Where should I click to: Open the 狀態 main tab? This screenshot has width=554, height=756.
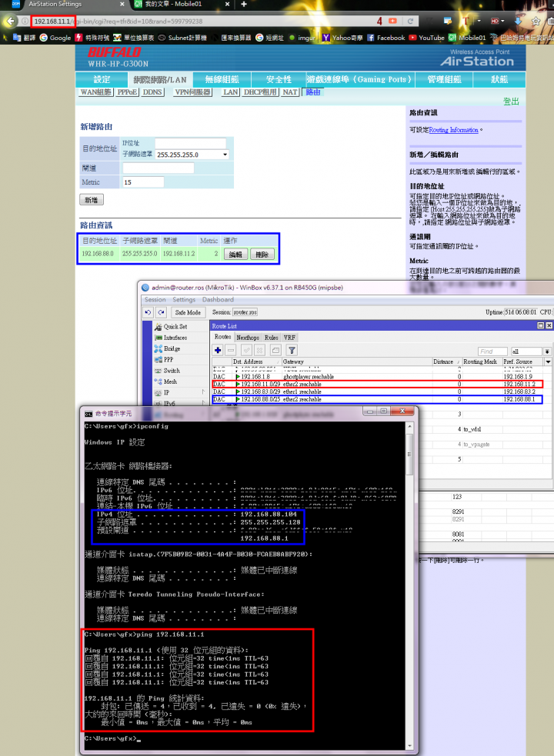(499, 79)
